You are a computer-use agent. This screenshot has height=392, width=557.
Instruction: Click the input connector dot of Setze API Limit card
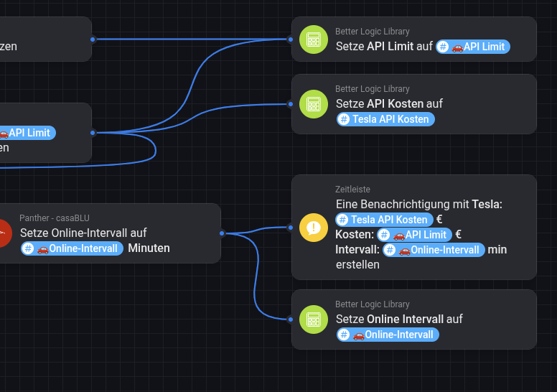(291, 39)
